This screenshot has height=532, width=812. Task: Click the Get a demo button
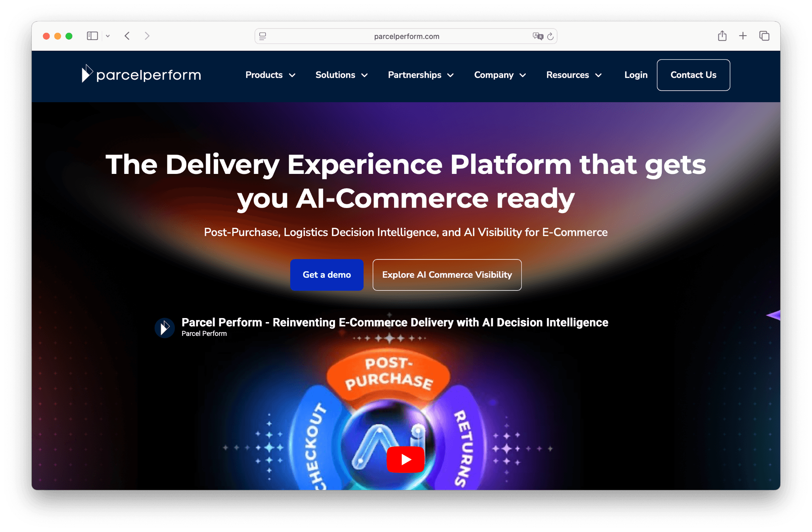327,275
